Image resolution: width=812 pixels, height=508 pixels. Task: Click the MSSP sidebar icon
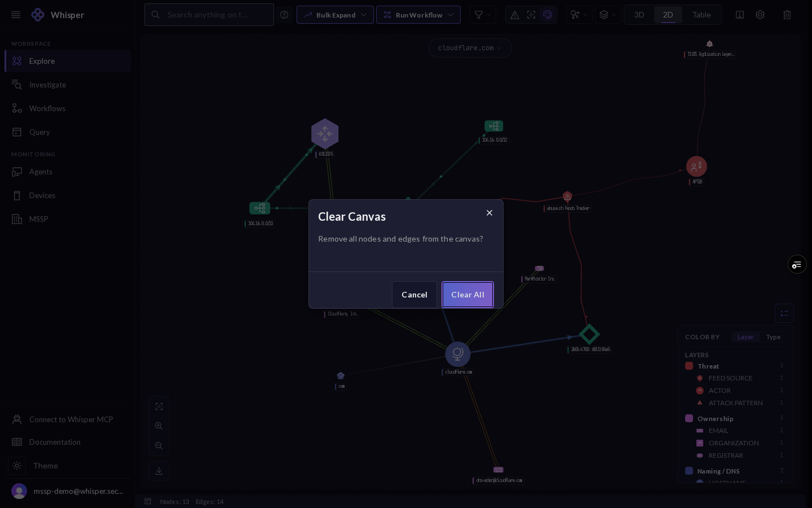17,219
